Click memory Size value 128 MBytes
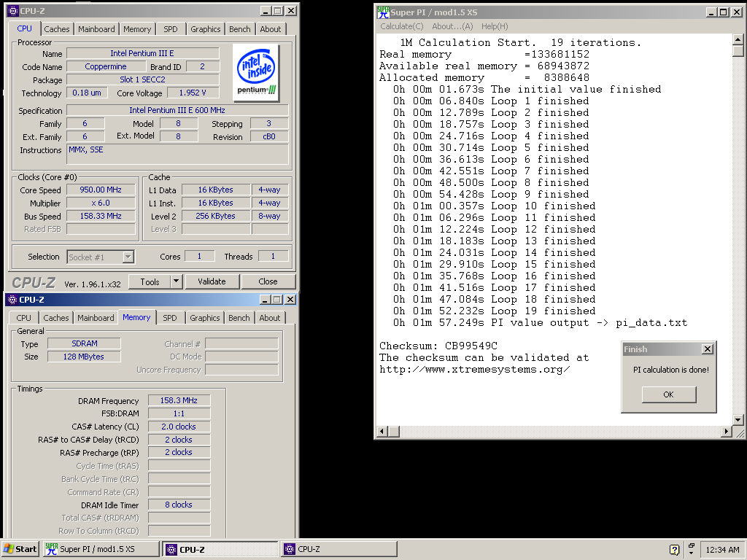This screenshot has width=747, height=560. pos(83,357)
